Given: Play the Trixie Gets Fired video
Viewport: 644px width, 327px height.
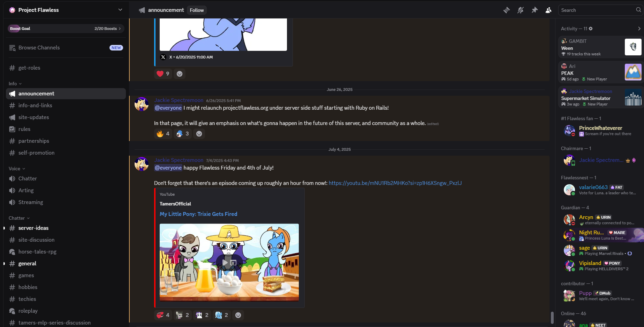Looking at the screenshot, I should 225,263.
